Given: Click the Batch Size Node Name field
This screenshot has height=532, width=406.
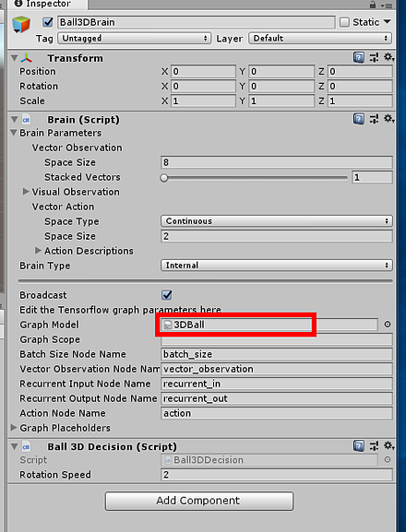Looking at the screenshot, I should tap(276, 354).
